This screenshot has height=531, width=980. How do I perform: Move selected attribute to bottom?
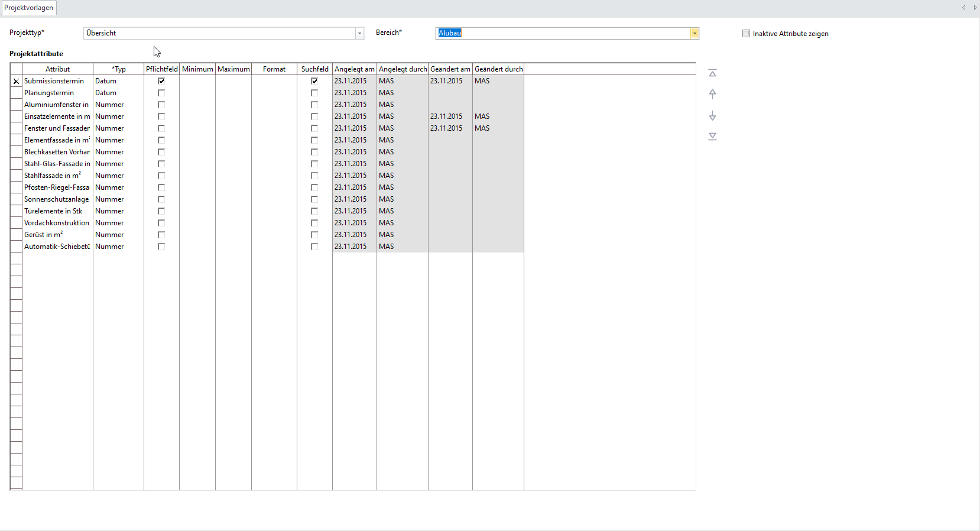(x=712, y=137)
